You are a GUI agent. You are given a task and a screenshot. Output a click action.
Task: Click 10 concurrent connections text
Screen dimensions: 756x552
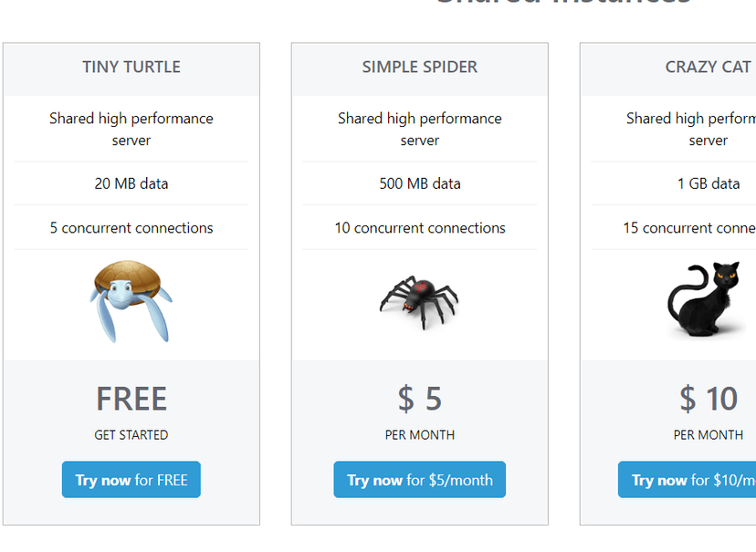420,228
